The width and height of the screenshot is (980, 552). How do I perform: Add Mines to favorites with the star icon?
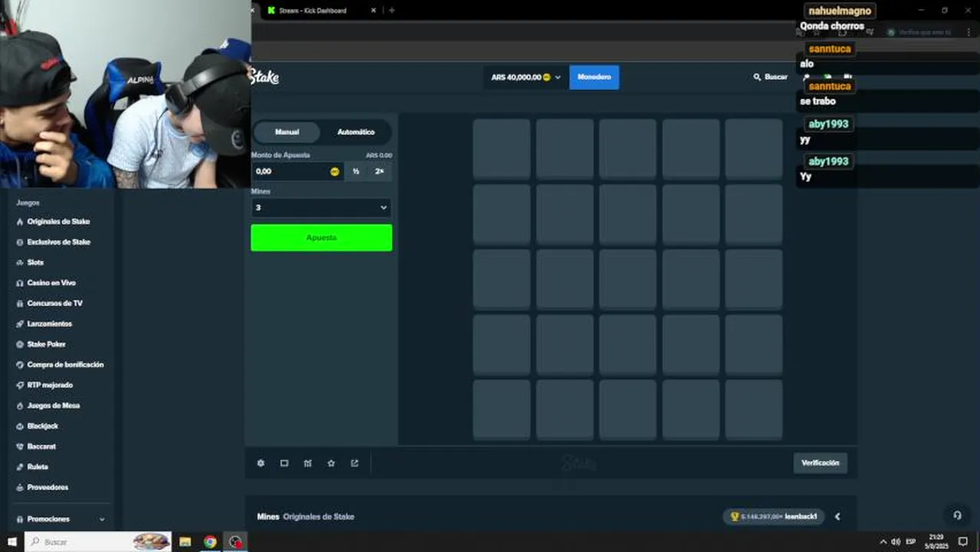pyautogui.click(x=331, y=463)
